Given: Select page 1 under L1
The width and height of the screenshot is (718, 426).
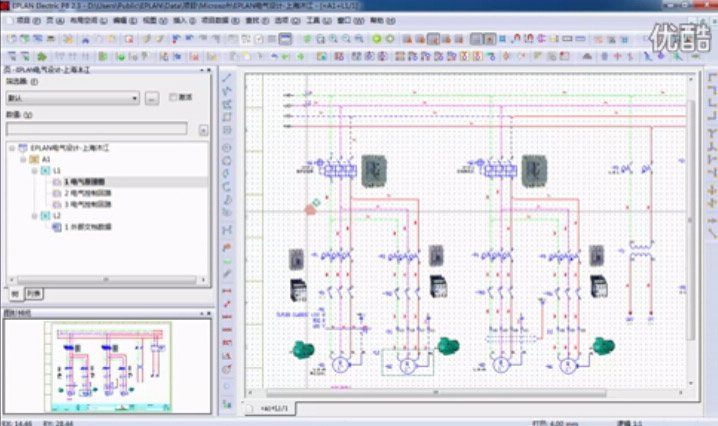Looking at the screenshot, I should click(84, 182).
